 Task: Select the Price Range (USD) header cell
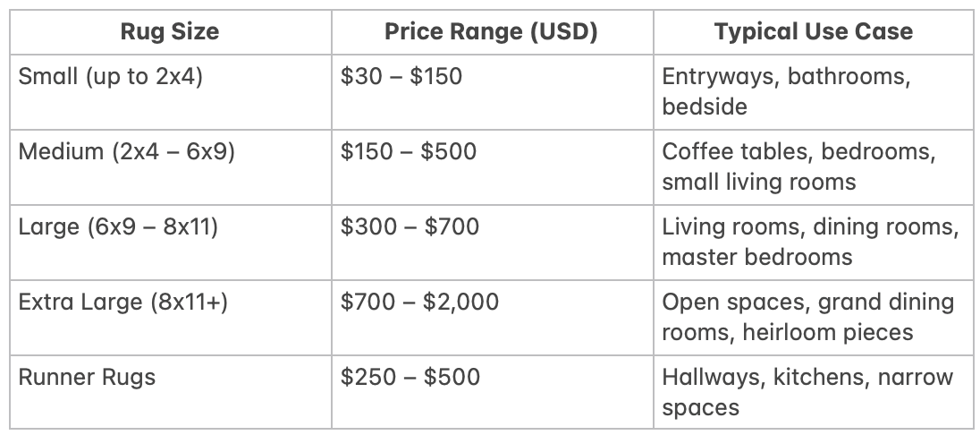pyautogui.click(x=491, y=32)
